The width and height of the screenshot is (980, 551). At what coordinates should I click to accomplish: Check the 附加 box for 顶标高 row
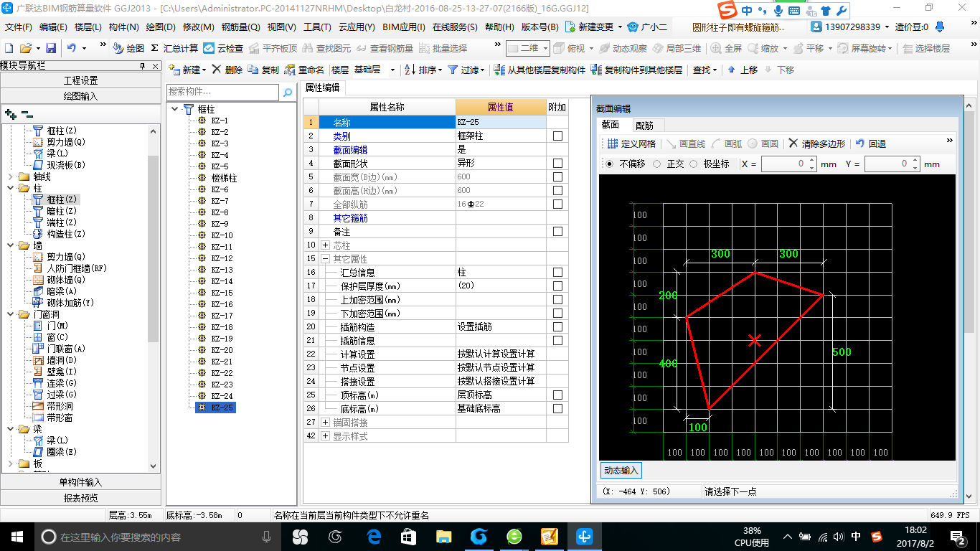point(557,395)
